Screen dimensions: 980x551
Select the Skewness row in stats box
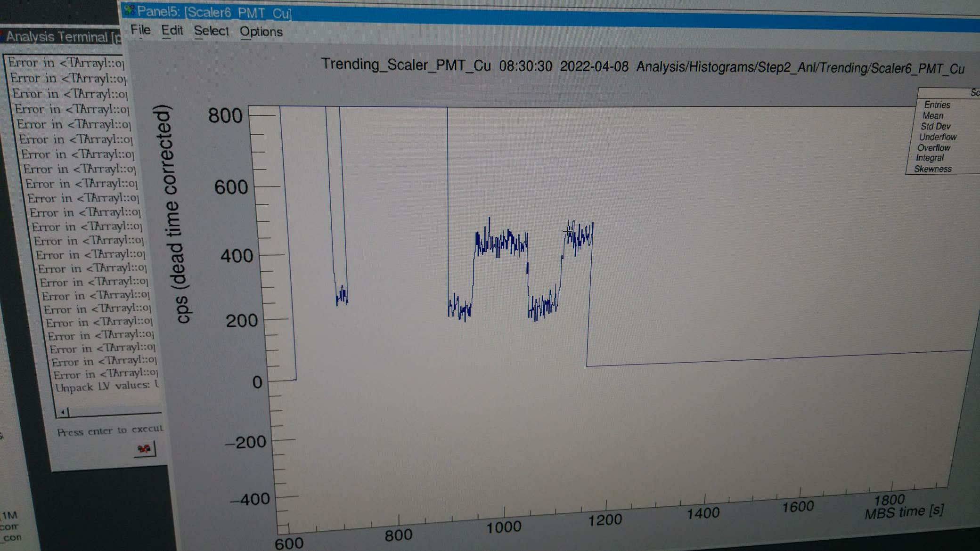point(932,169)
